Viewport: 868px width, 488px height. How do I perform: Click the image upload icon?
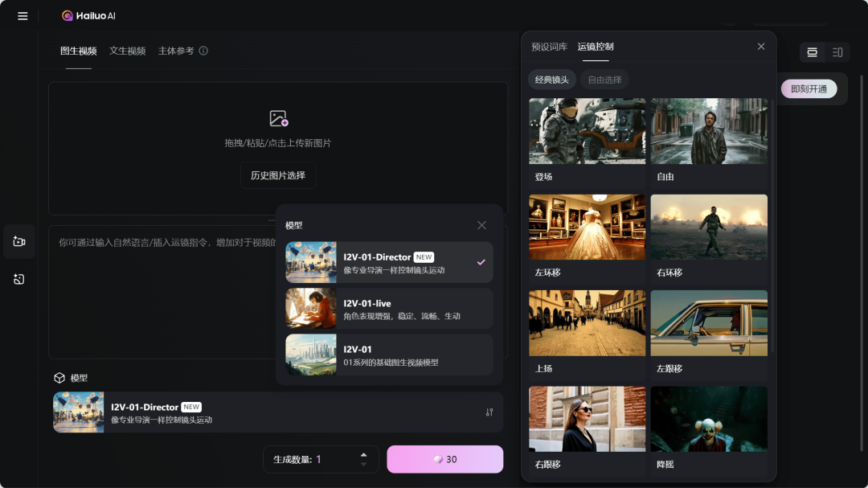[x=278, y=118]
